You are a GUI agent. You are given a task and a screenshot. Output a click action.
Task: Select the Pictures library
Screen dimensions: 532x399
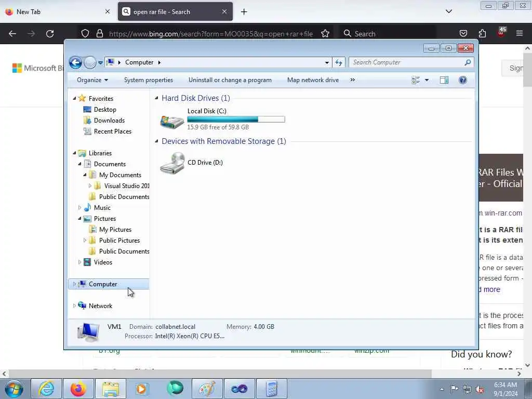point(104,219)
